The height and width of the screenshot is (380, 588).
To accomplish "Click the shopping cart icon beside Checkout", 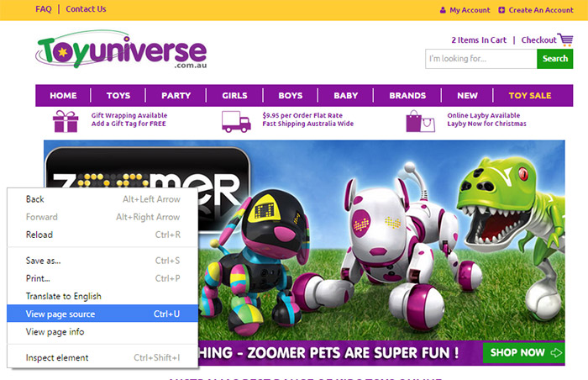I will pyautogui.click(x=565, y=40).
